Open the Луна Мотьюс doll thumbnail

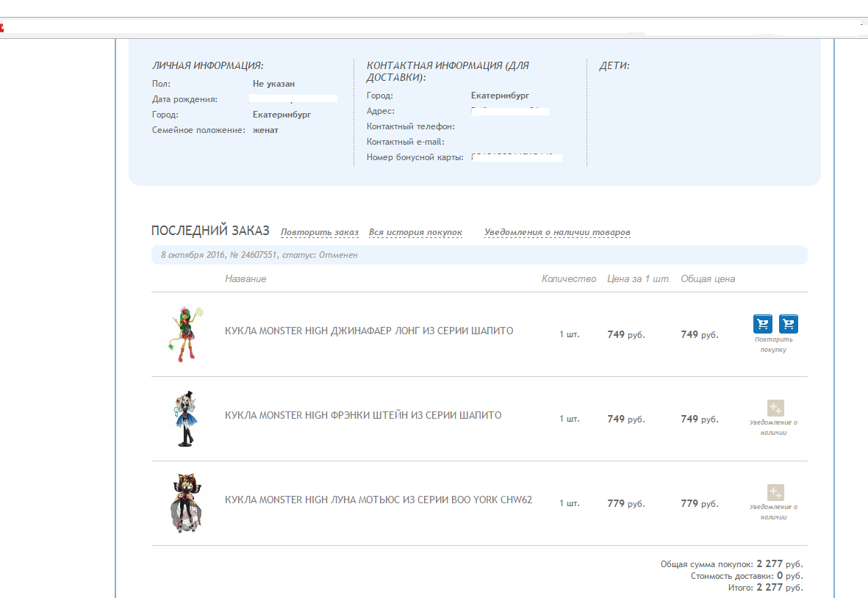point(187,503)
